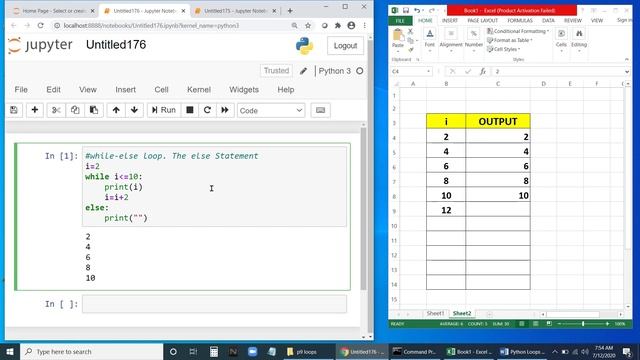Open the Jupyter Insert menu
640x360 pixels.
pyautogui.click(x=125, y=90)
